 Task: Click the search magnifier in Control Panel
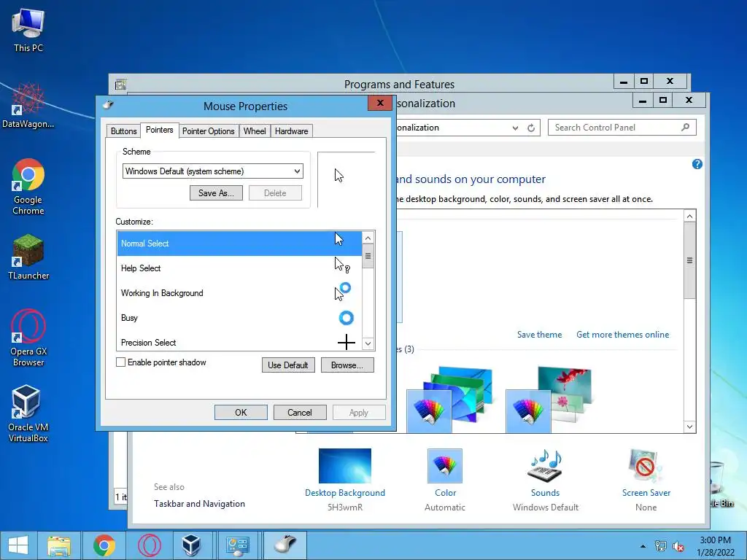(685, 127)
